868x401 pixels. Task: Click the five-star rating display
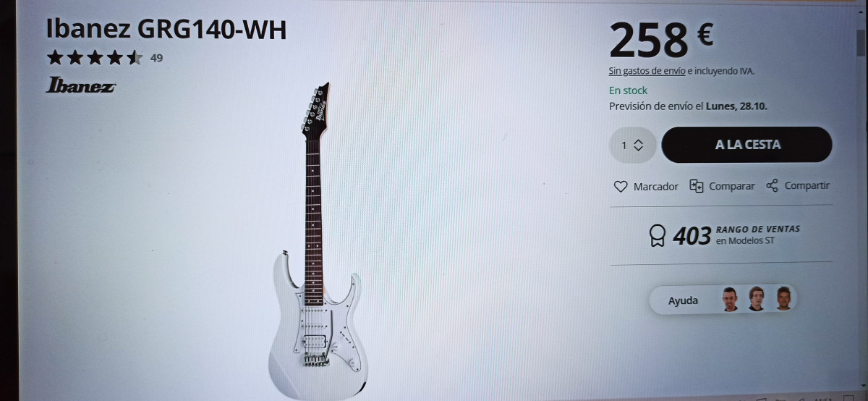click(95, 58)
